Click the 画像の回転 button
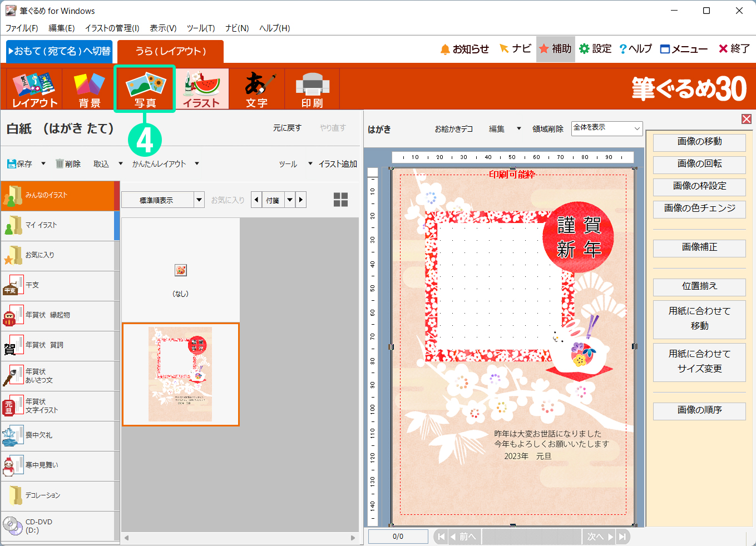The image size is (756, 546). 699,164
